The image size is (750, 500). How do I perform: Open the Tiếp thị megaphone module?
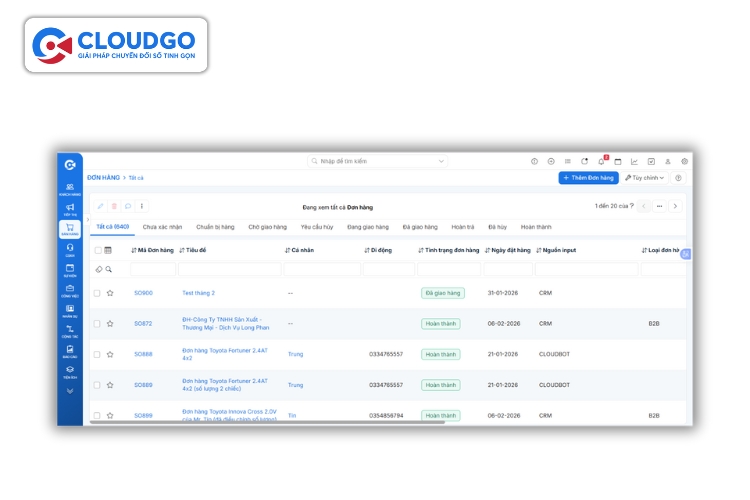coord(70,208)
